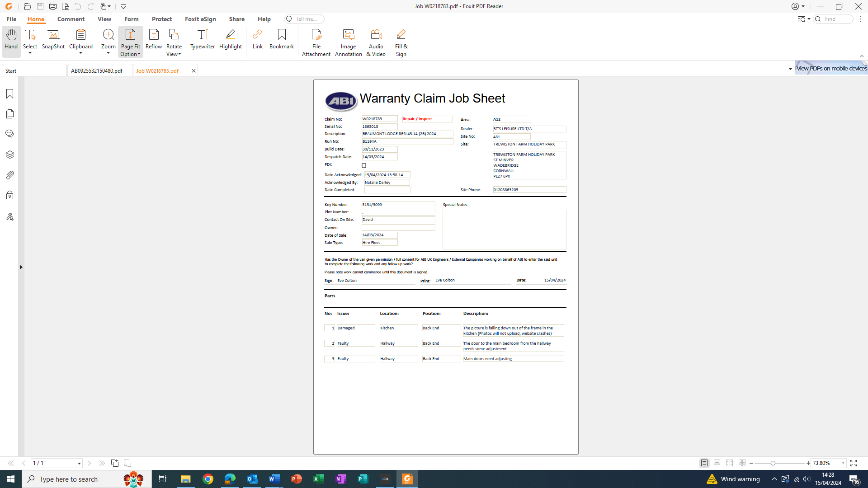Tick the PDI checkbox in the document

364,165
